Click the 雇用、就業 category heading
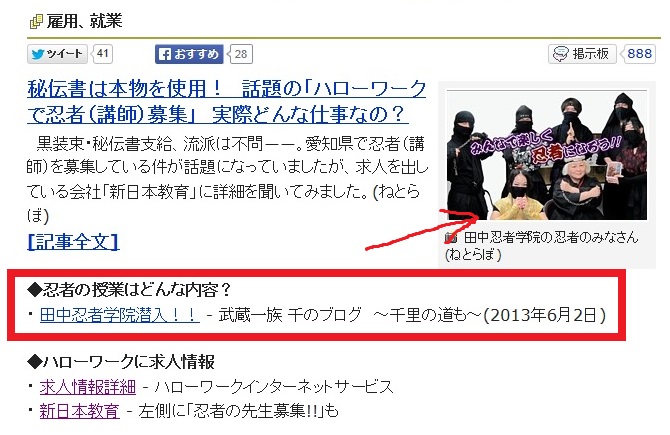This screenshot has width=670, height=435. click(x=85, y=21)
